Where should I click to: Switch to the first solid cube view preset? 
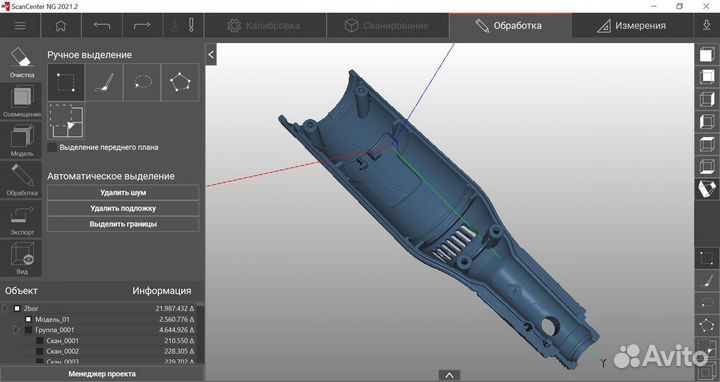click(707, 55)
